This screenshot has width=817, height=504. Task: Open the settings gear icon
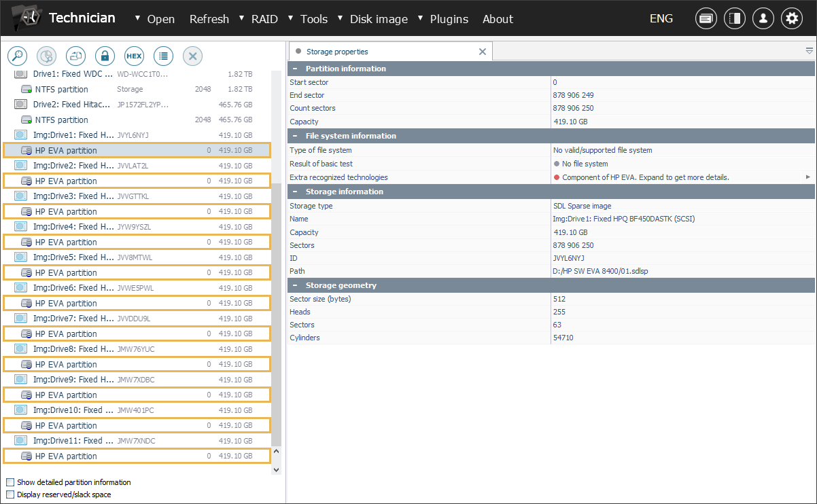pos(792,18)
